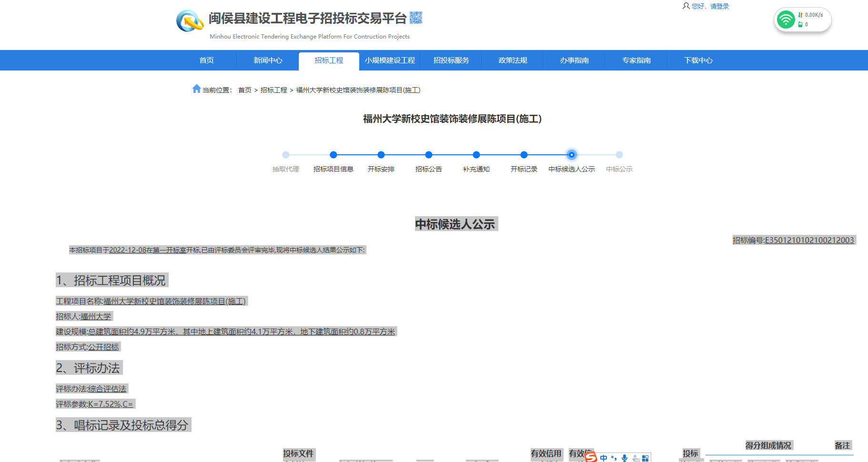The height and width of the screenshot is (462, 868).
Task: Click the 评标参数:K=7.52% line
Action: coord(95,404)
